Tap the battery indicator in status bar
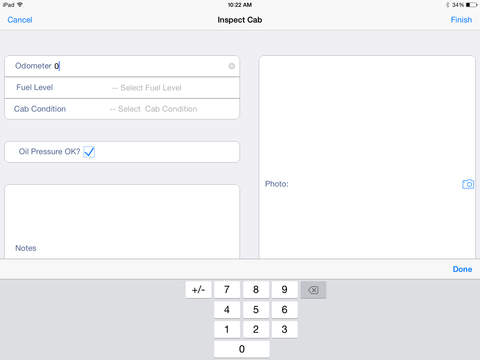Image resolution: width=480 pixels, height=360 pixels. click(x=471, y=5)
